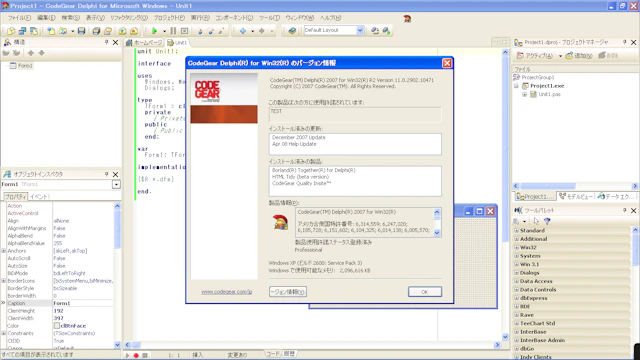
Task: Click the Save Desktop layout icon
Action: pyautogui.click(x=375, y=31)
